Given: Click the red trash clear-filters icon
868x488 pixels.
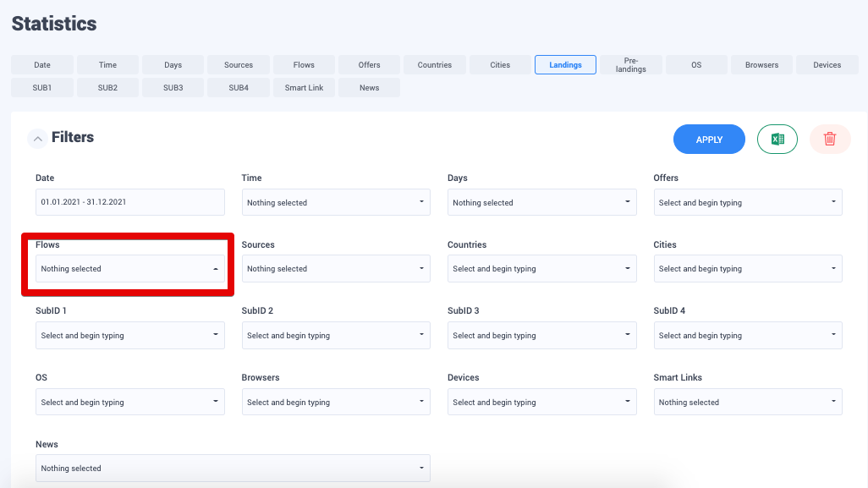Looking at the screenshot, I should tap(829, 140).
